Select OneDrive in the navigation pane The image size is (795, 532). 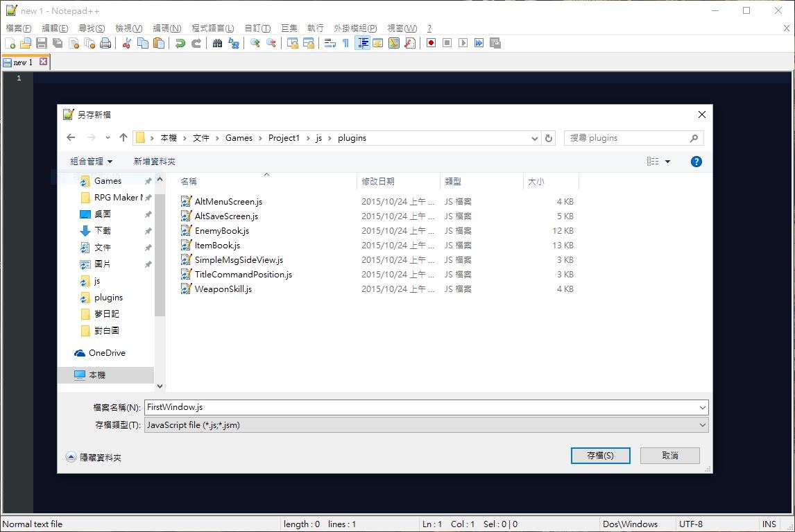pyautogui.click(x=100, y=353)
